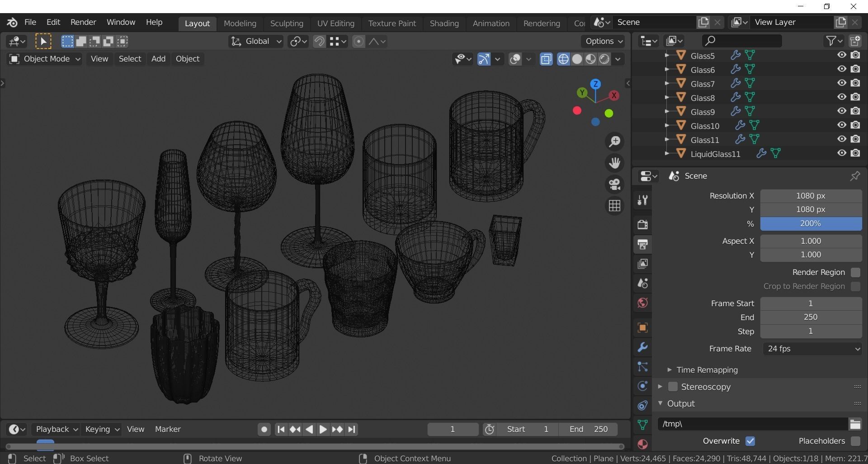Open the shading options dropdown arrow
Screen dimensions: 868x464
(618, 59)
